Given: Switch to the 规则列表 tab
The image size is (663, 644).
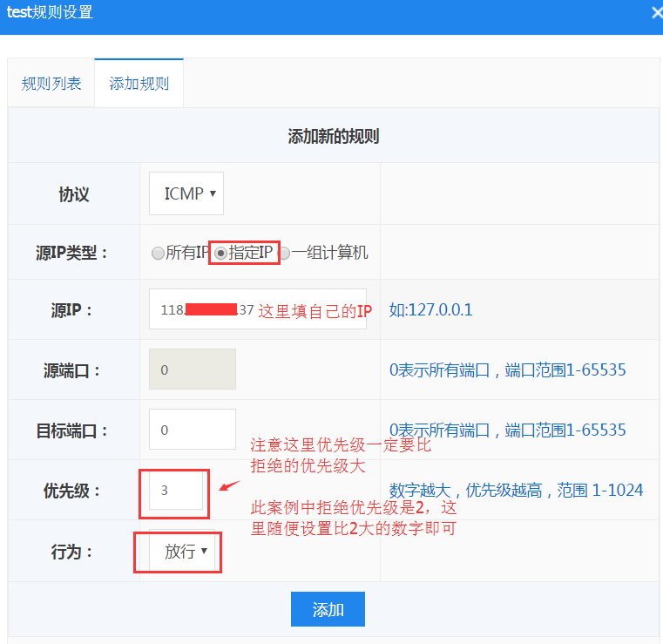Looking at the screenshot, I should (x=51, y=84).
